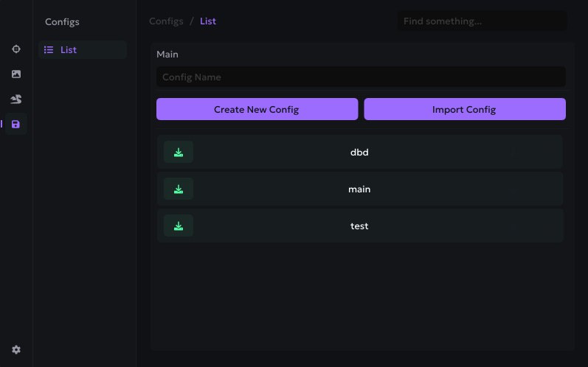Load the test config with its download icon
This screenshot has height=367, width=588.
179,226
